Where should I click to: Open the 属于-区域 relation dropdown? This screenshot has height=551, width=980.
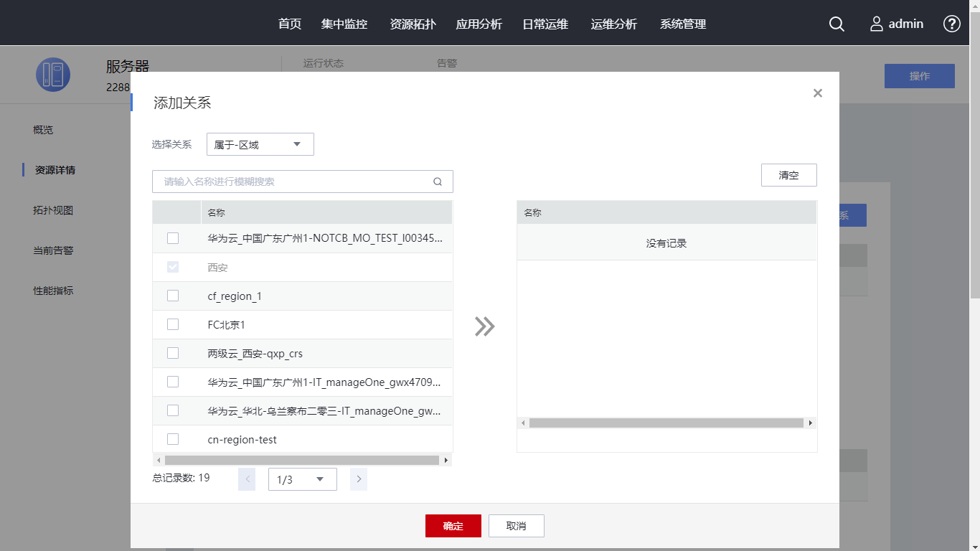tap(260, 144)
